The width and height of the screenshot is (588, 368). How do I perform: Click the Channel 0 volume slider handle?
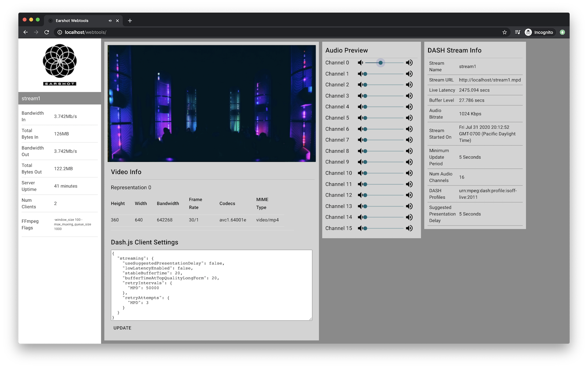381,63
